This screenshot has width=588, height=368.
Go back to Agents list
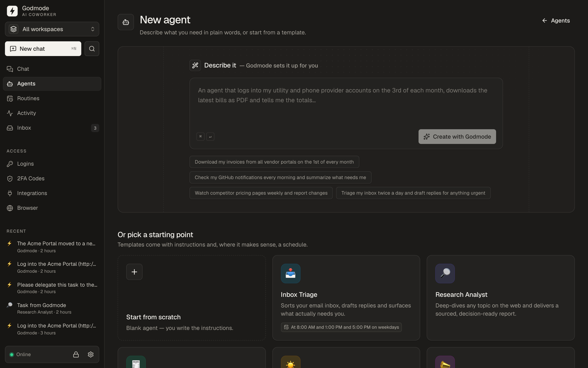(x=556, y=21)
